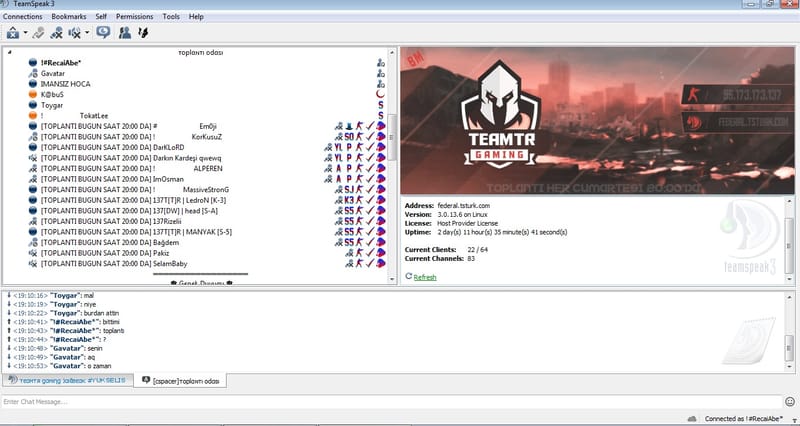Open the dropdown arrow beside Mute Speakers
The image size is (800, 426).
point(87,33)
